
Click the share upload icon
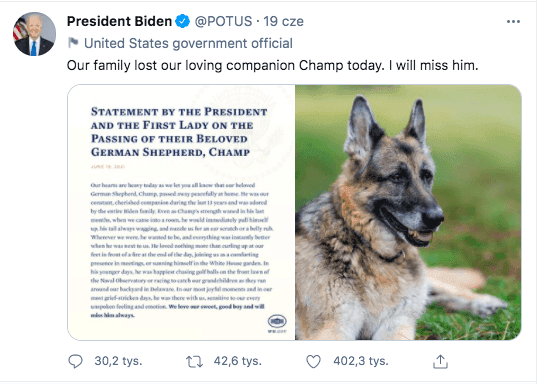pos(440,361)
